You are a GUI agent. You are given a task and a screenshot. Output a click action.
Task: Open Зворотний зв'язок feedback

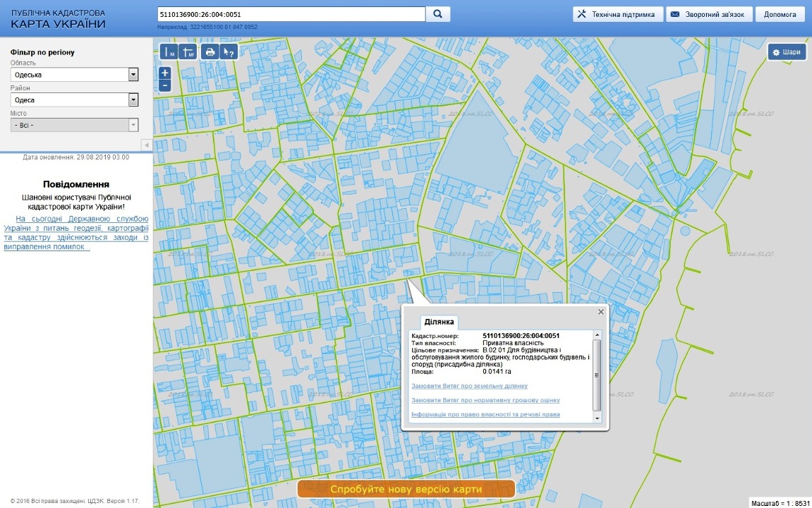[709, 15]
